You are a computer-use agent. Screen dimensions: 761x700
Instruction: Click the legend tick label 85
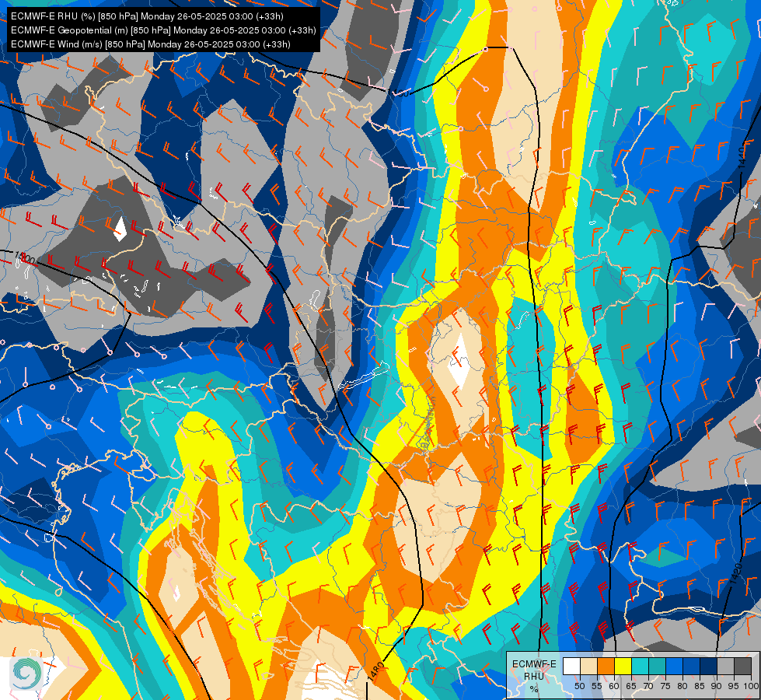[700, 686]
